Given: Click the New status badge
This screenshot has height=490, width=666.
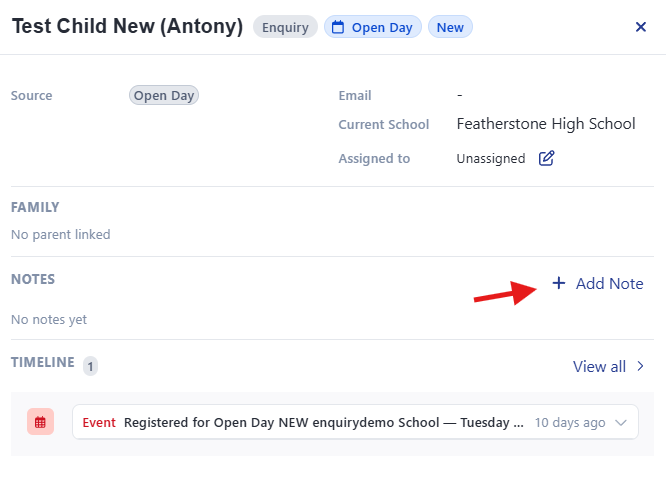Looking at the screenshot, I should click(x=450, y=27).
